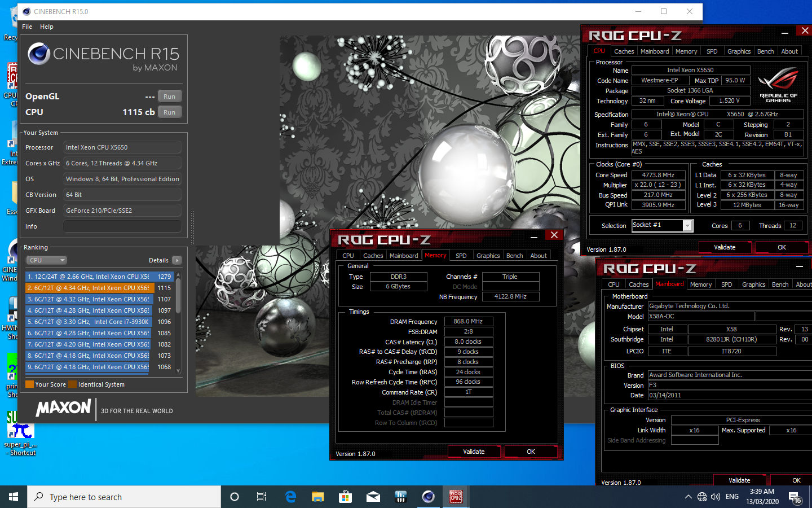Open network status in system tray
The height and width of the screenshot is (508, 812).
(702, 497)
